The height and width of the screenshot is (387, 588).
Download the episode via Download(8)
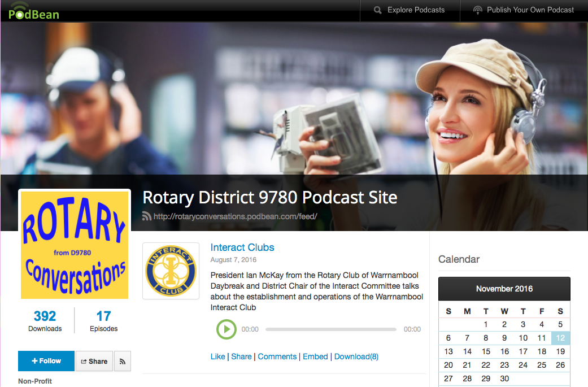[x=356, y=356]
